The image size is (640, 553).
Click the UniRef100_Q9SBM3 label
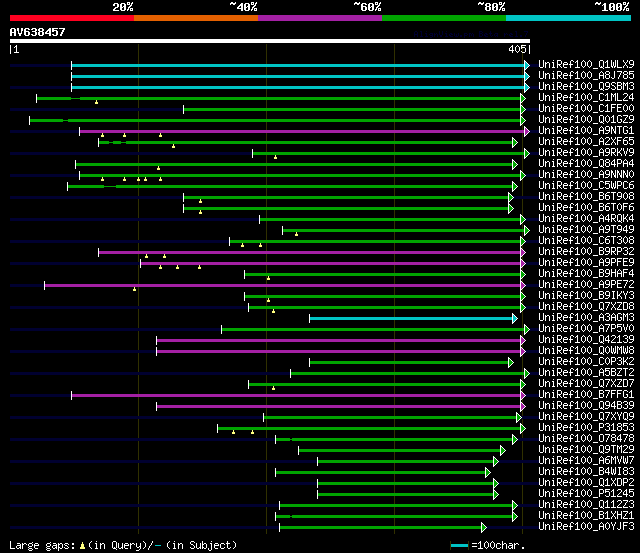tap(586, 87)
